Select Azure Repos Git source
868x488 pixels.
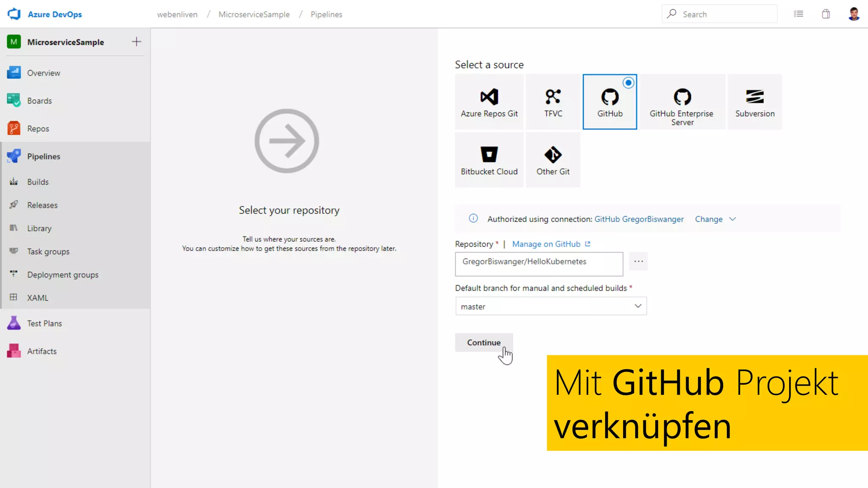click(x=489, y=102)
